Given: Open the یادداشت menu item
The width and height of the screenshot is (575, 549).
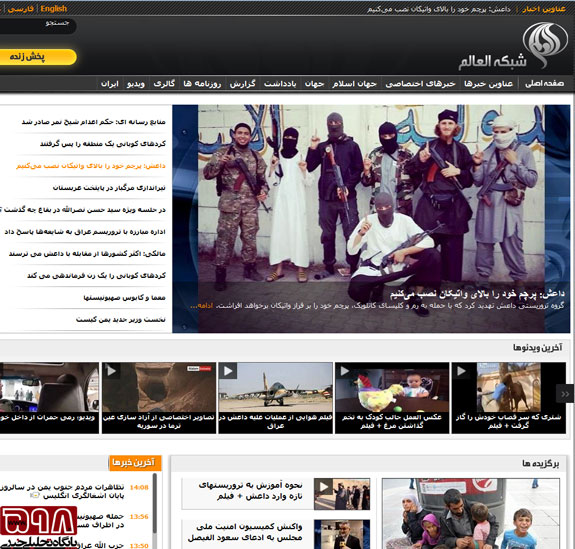Looking at the screenshot, I should (x=280, y=84).
